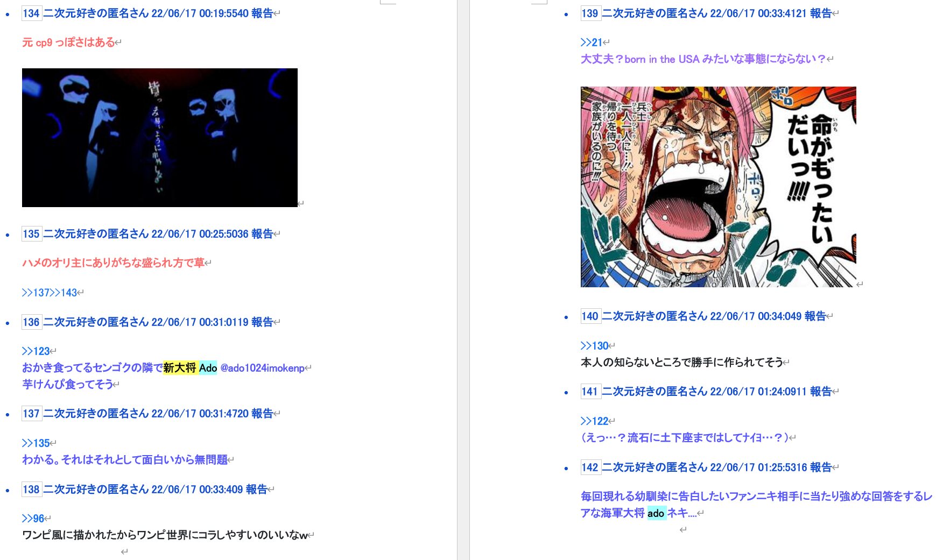The image size is (936, 560).
Task: Click text 本人の知らないところで勝手に作られてそう
Action: 682,363
